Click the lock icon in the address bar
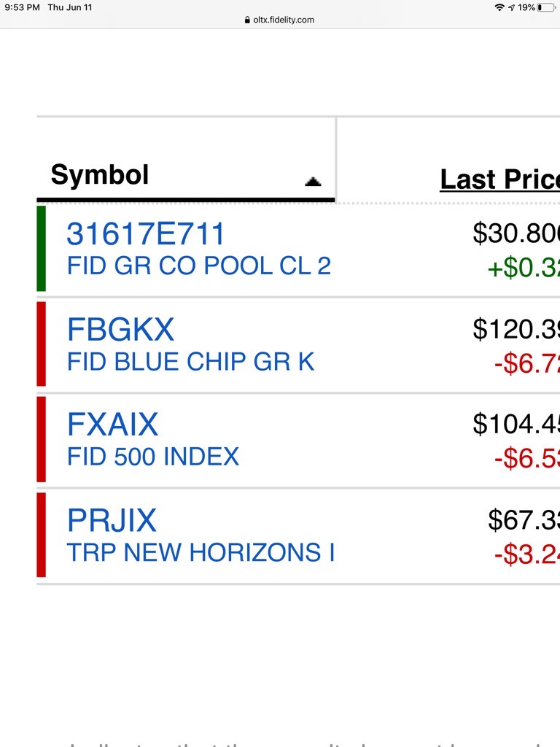The image size is (560, 747). [x=246, y=20]
